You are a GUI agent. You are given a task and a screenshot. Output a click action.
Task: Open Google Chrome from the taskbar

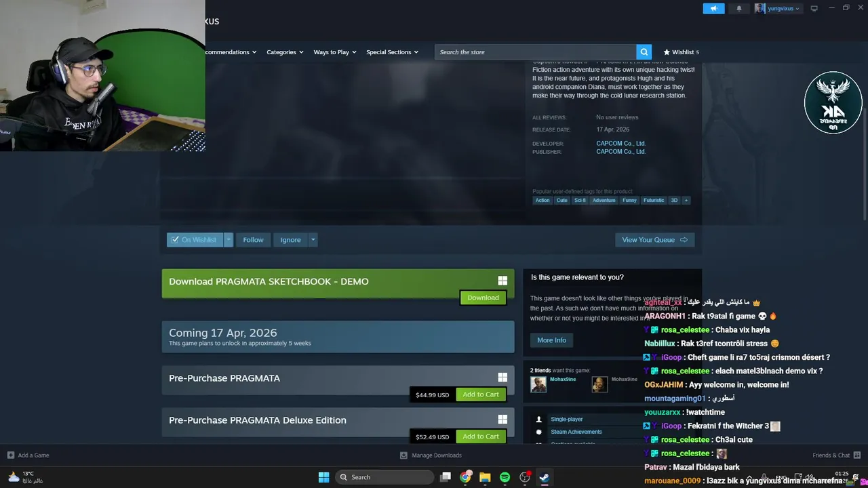465,477
